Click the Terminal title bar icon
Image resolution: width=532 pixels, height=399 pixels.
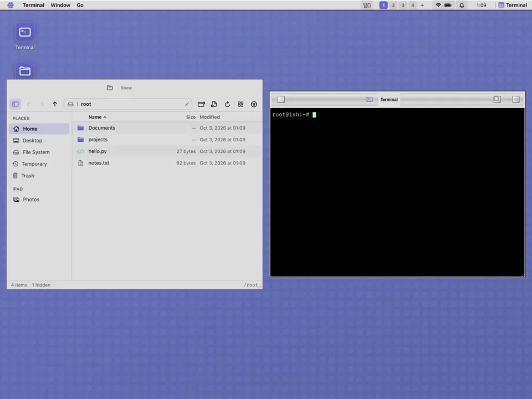(370, 99)
